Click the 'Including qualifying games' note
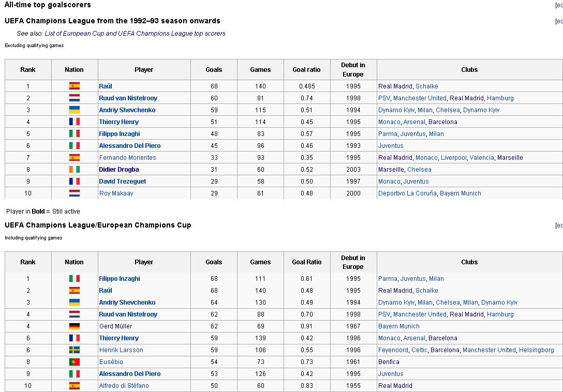The image size is (563, 392). pyautogui.click(x=34, y=238)
